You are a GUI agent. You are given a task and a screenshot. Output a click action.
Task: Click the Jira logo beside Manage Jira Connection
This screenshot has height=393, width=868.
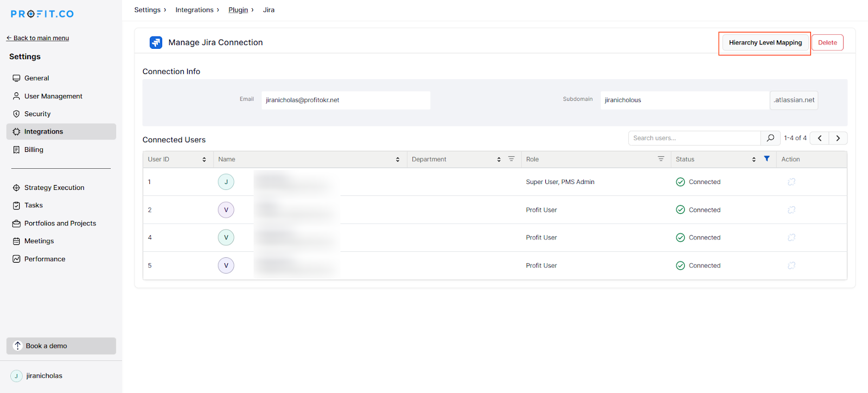click(x=156, y=42)
